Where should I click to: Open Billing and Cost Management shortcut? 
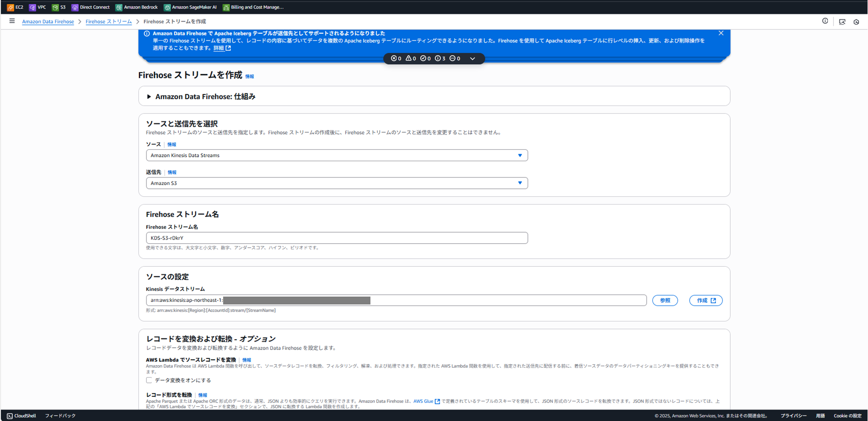coord(253,7)
